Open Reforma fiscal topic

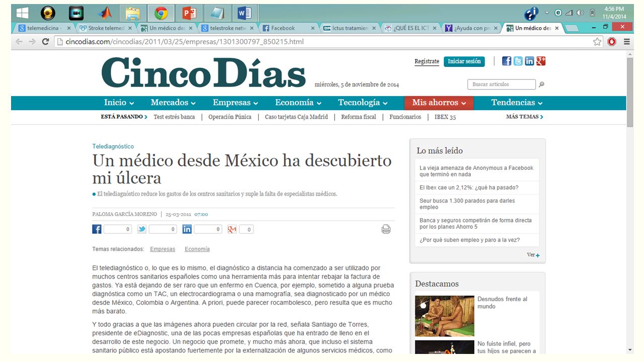(x=359, y=117)
